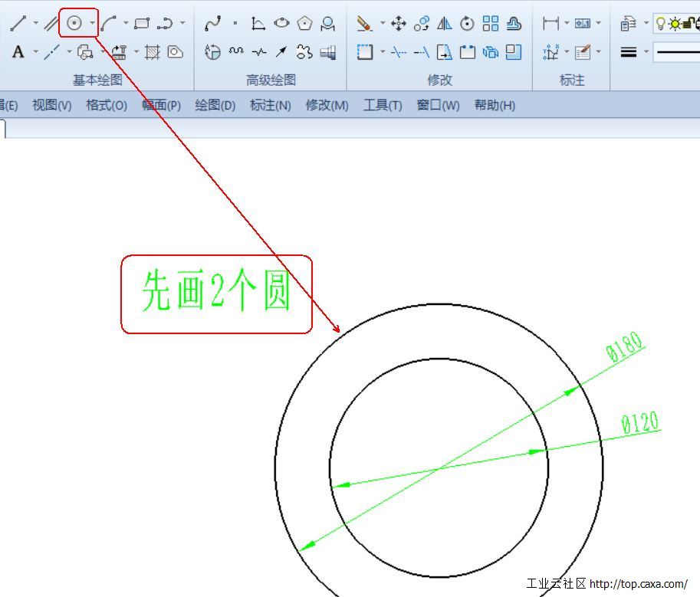Viewport: 700px width, 597px height.
Task: Open the linetype selection box
Action: 676,52
